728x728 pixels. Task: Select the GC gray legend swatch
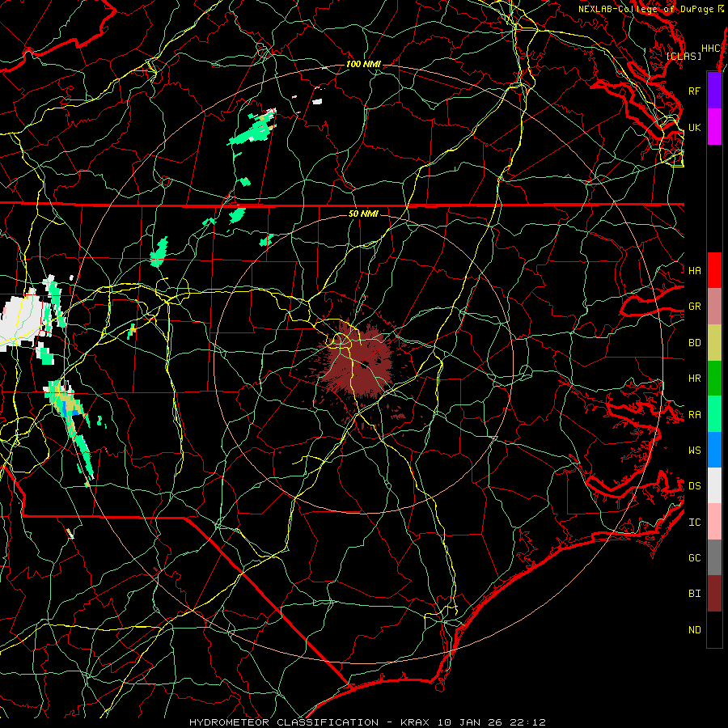pyautogui.click(x=714, y=557)
